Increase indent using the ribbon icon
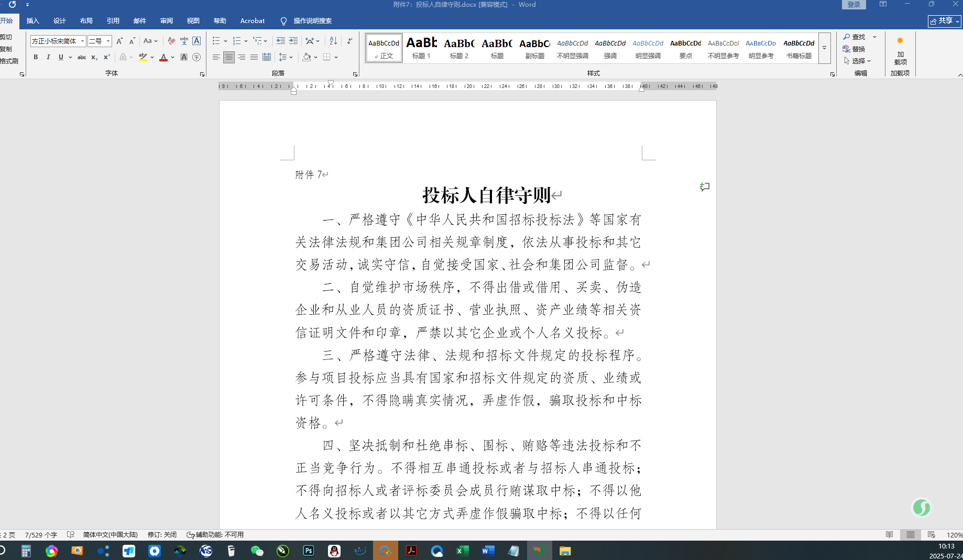 (293, 41)
